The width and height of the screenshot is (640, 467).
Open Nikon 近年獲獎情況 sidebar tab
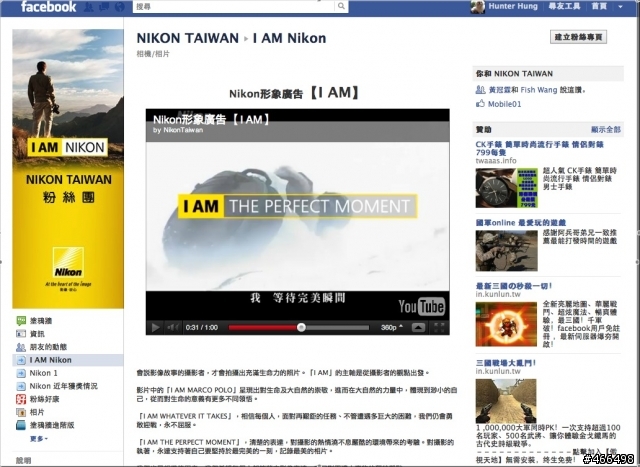pos(63,386)
